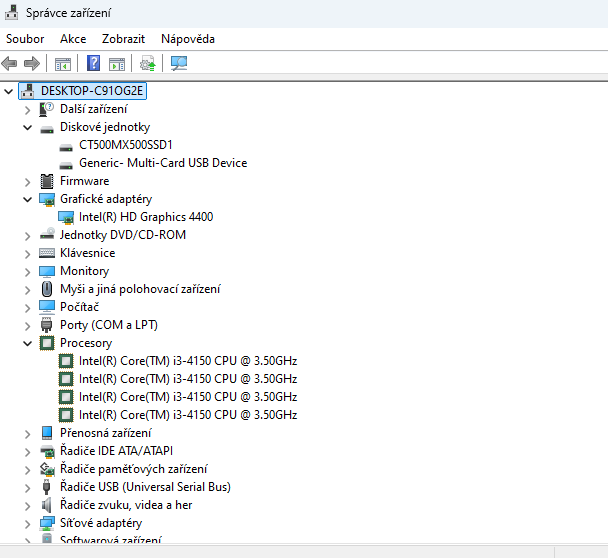The width and height of the screenshot is (608, 558).
Task: Click the Diskové jednotky drive icon
Action: [x=47, y=129]
